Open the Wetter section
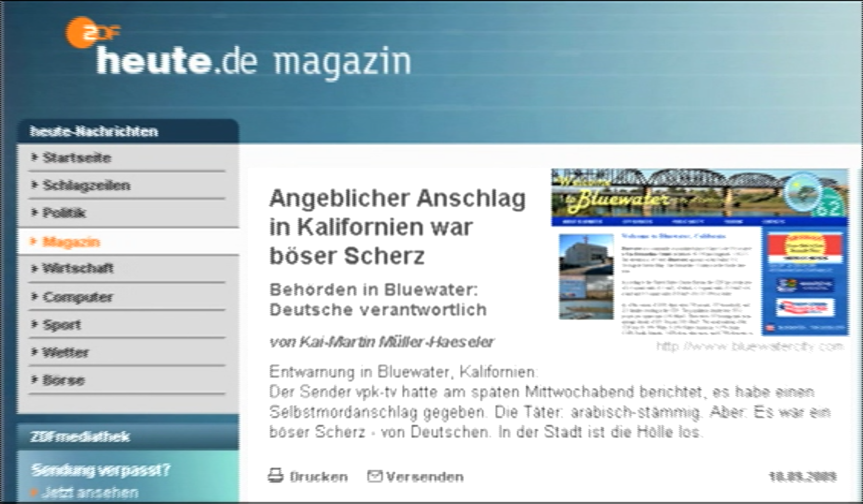The width and height of the screenshot is (863, 504). (66, 352)
